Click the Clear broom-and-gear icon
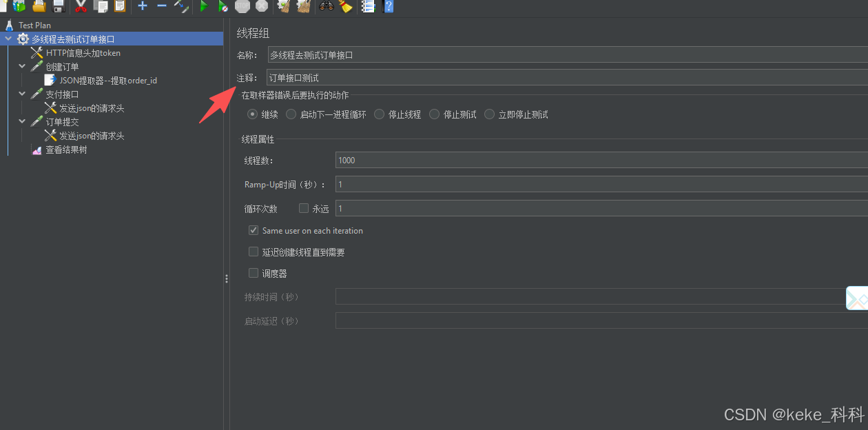The height and width of the screenshot is (430, 868). point(283,6)
